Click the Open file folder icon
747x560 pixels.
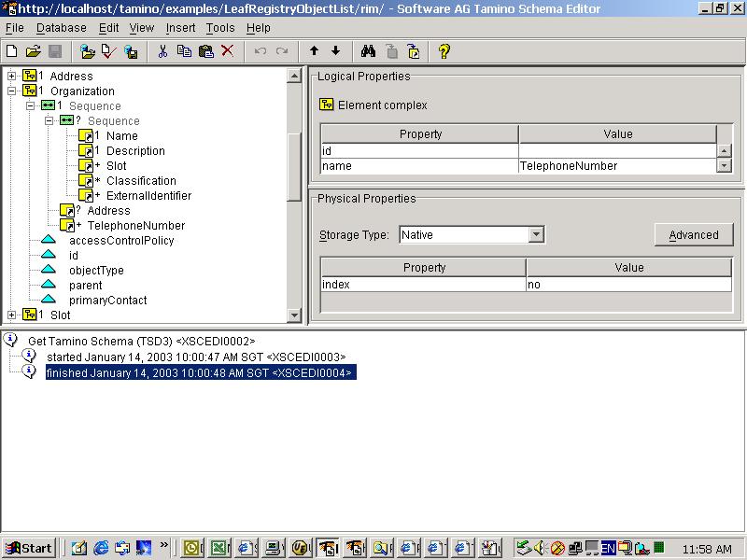coord(34,51)
